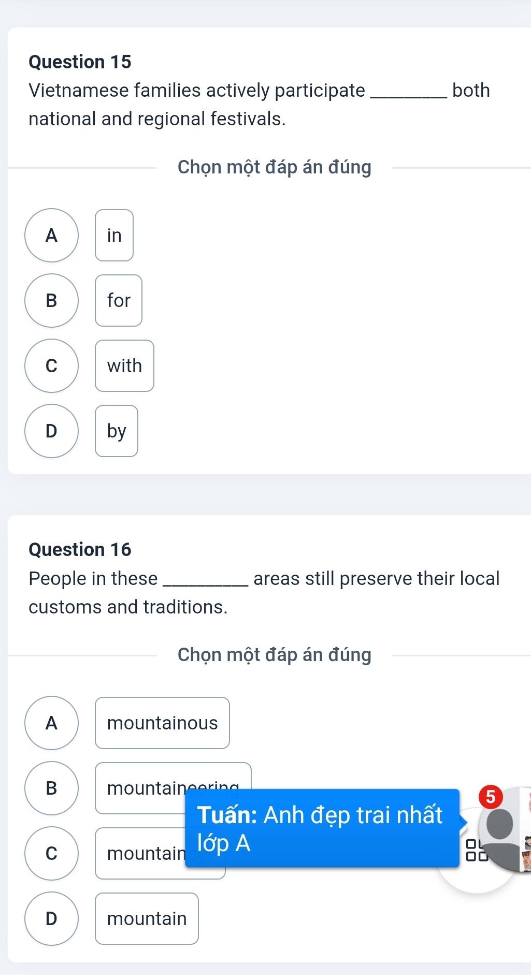The width and height of the screenshot is (531, 980).
Task: Choose the answer 'mountainous'
Action: [x=162, y=723]
